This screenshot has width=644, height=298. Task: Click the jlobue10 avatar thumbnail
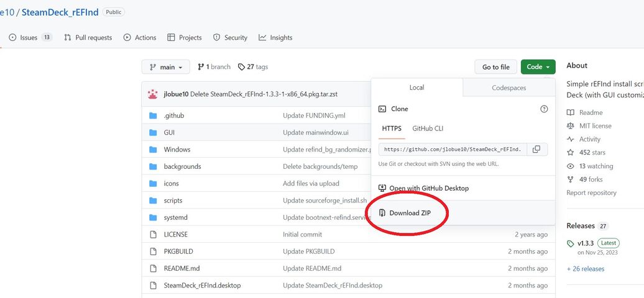point(153,94)
